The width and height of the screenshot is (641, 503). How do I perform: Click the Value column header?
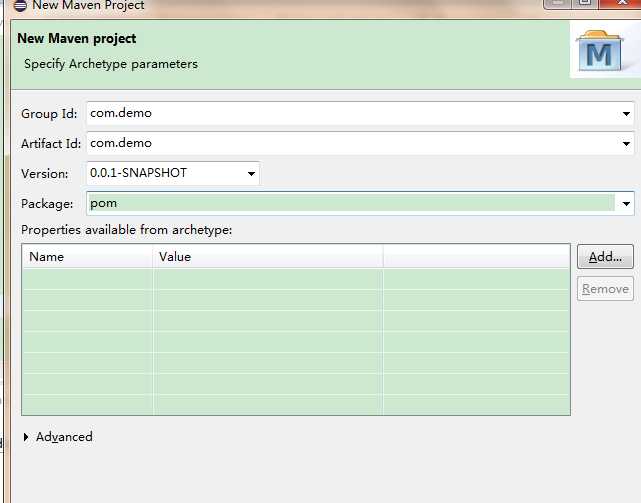point(268,256)
